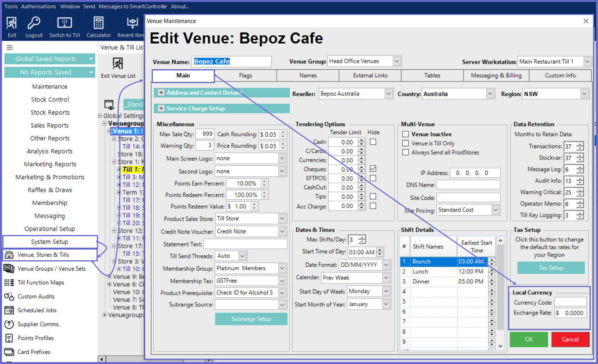Check the Venue is Till Only box

point(405,143)
